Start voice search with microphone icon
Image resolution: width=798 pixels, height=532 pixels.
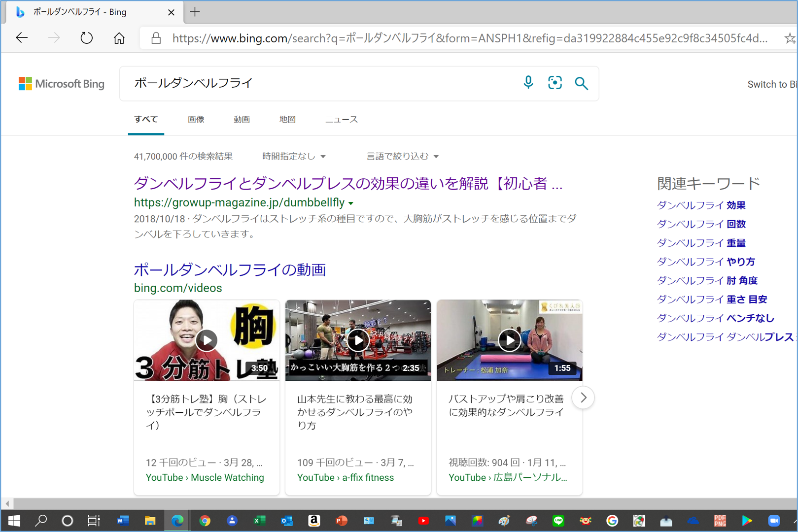pyautogui.click(x=528, y=83)
